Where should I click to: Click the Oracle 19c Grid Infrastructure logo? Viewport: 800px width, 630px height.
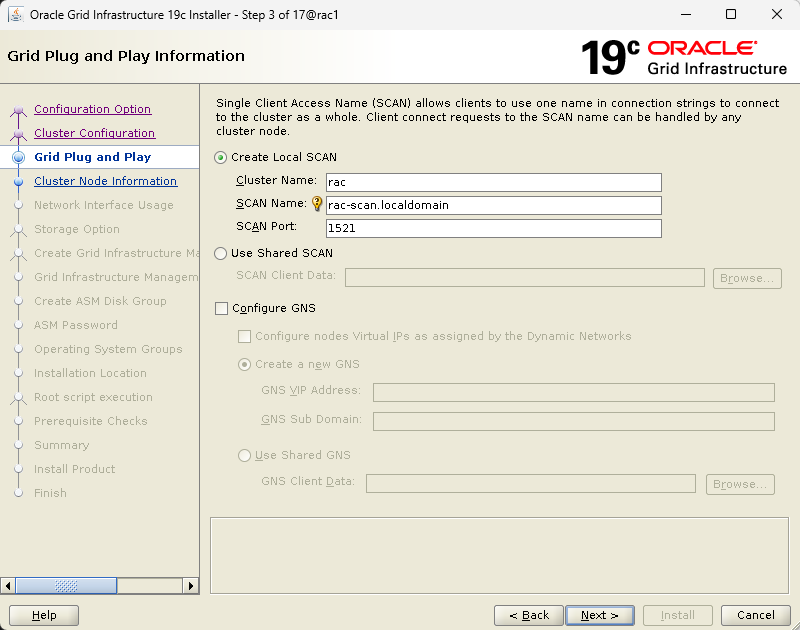click(x=684, y=57)
